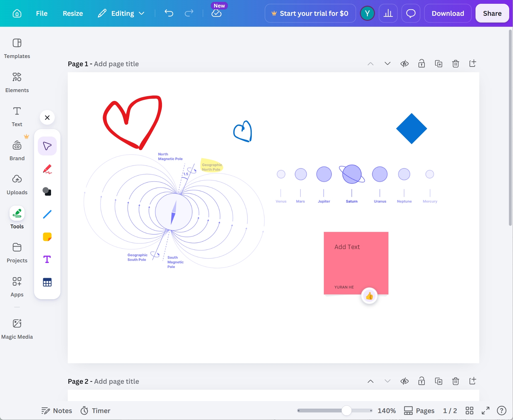Move Page 1 up
The image size is (513, 420).
tap(371, 64)
